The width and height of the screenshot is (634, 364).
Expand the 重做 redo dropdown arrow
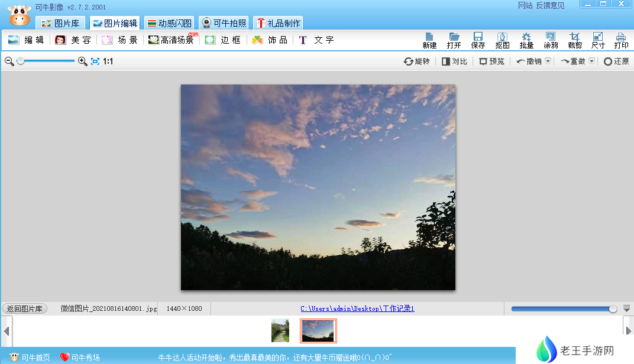click(591, 61)
